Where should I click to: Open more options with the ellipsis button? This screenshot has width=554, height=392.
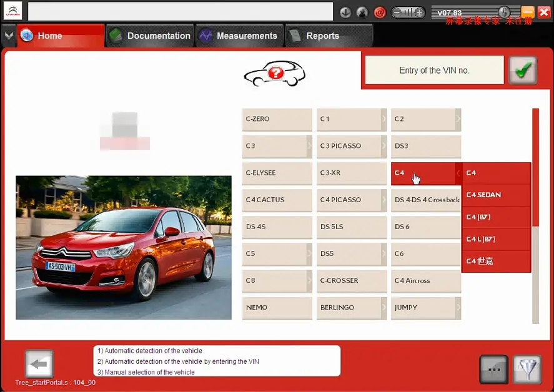(x=493, y=370)
